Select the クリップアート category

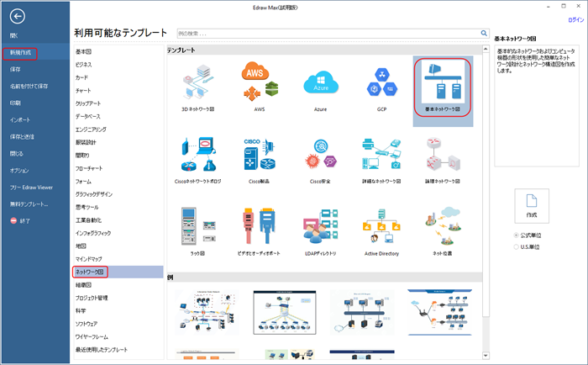point(88,103)
